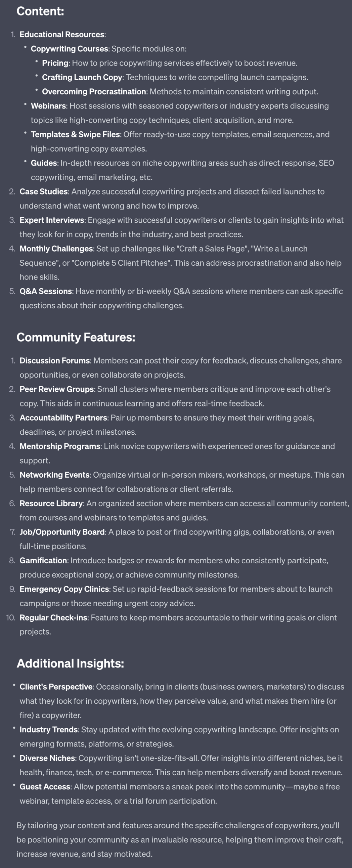352x868 pixels.
Task: Click the "Content:" heading
Action: (40, 11)
